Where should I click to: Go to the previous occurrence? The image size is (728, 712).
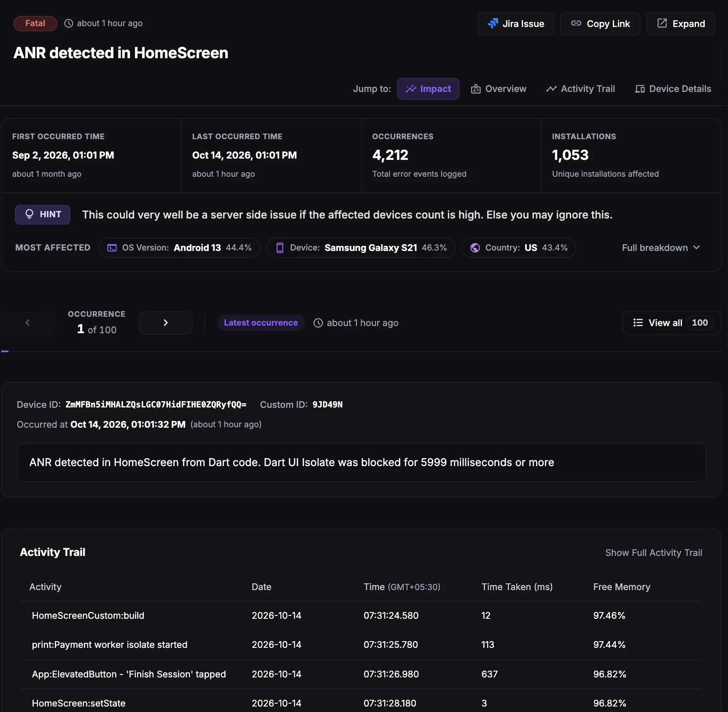(x=28, y=323)
